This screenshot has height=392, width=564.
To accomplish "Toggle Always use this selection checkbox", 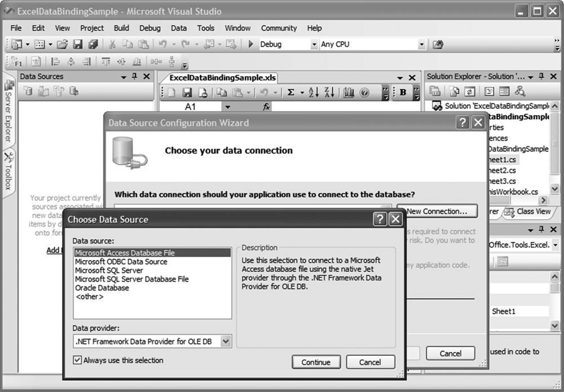I will click(77, 360).
